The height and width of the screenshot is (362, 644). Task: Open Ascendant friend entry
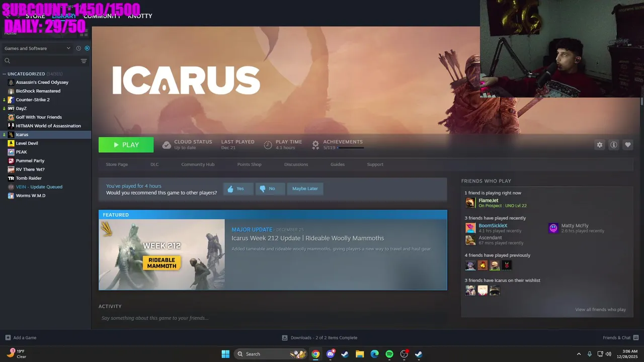(490, 238)
